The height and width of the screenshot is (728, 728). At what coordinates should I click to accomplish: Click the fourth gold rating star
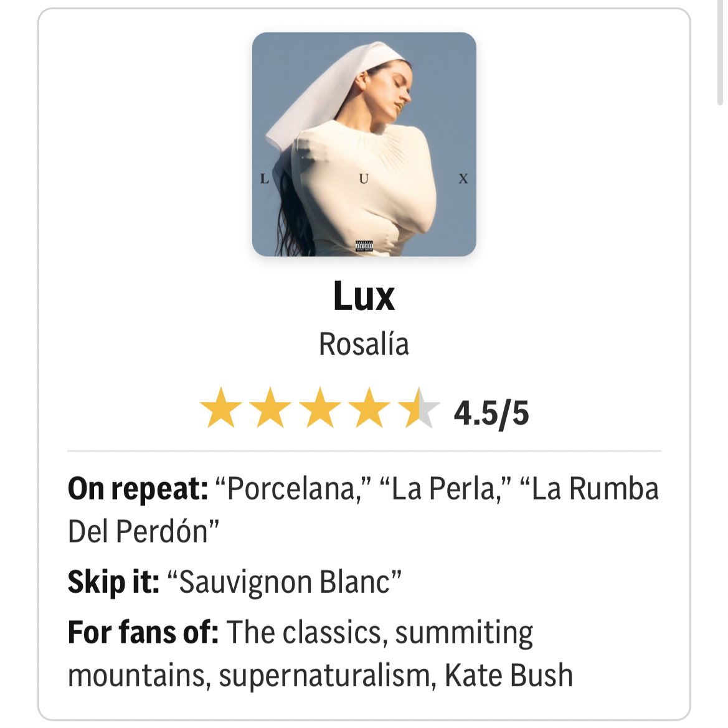click(369, 408)
